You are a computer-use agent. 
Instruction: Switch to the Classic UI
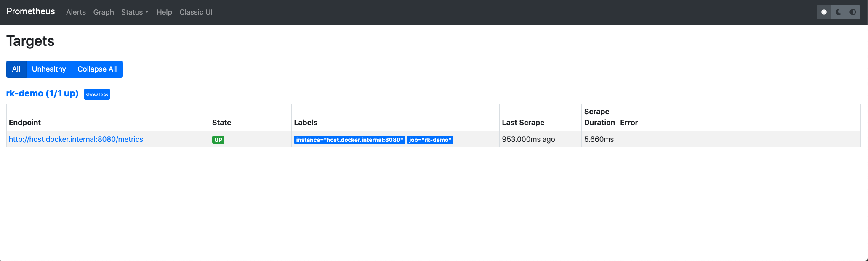(x=196, y=12)
